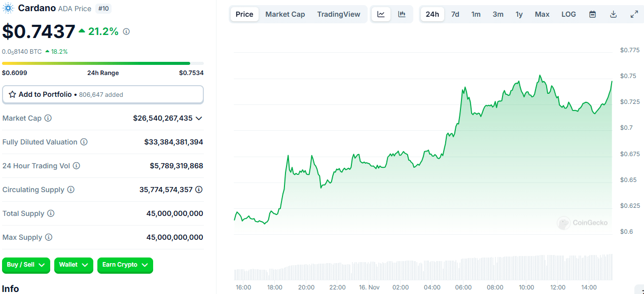Screen dimensions: 644x294
Task: Click the download chart data icon
Action: pyautogui.click(x=613, y=14)
